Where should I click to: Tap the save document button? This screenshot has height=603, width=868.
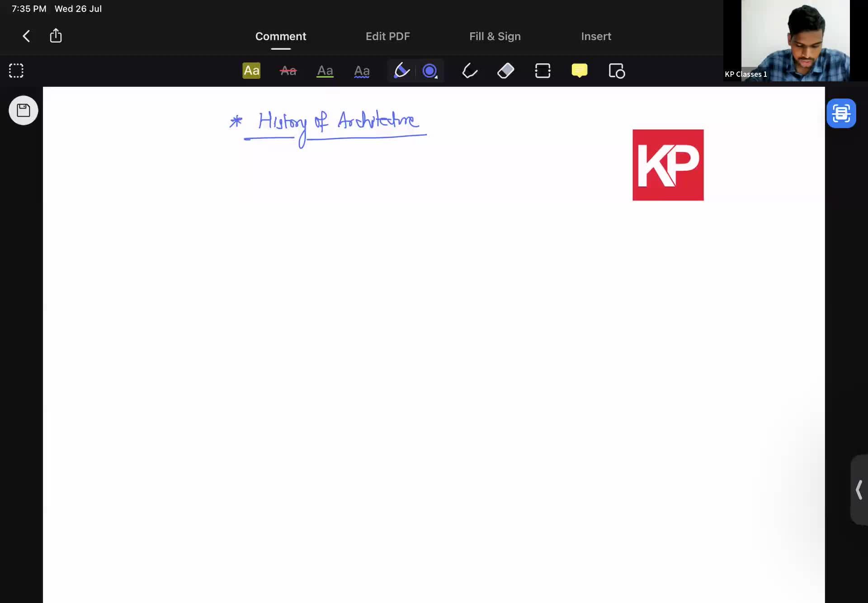point(24,110)
